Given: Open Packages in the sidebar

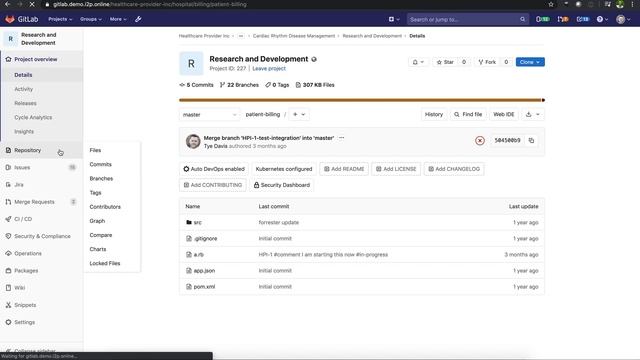Looking at the screenshot, I should [x=42, y=271].
